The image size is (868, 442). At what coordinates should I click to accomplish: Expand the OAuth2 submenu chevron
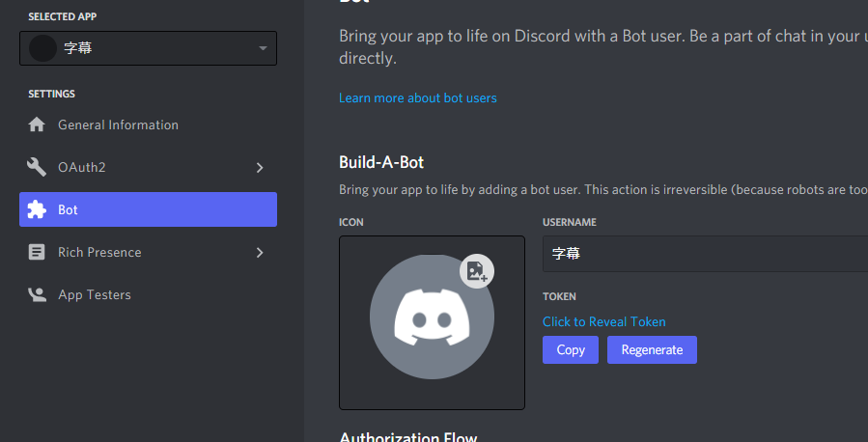pos(260,168)
